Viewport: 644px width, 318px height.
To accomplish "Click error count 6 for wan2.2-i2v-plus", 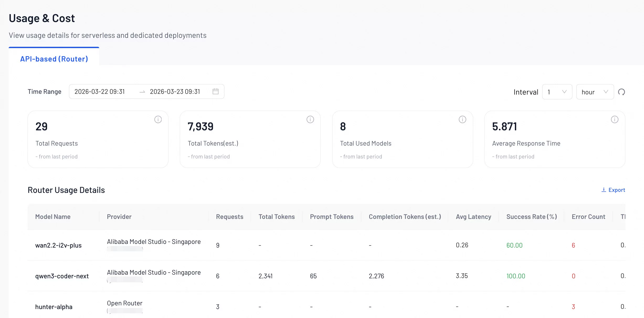I will click(573, 245).
